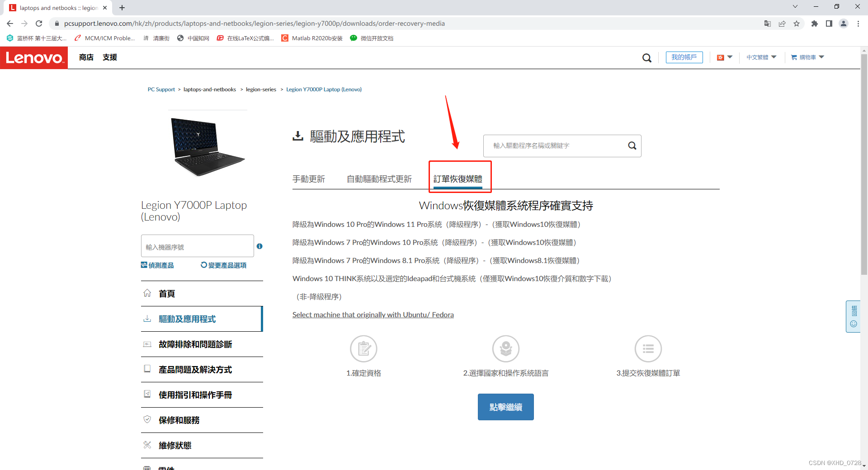Image resolution: width=868 pixels, height=470 pixels.
Task: Click the laptops-and-netbooks breadcrumb
Action: [210, 89]
